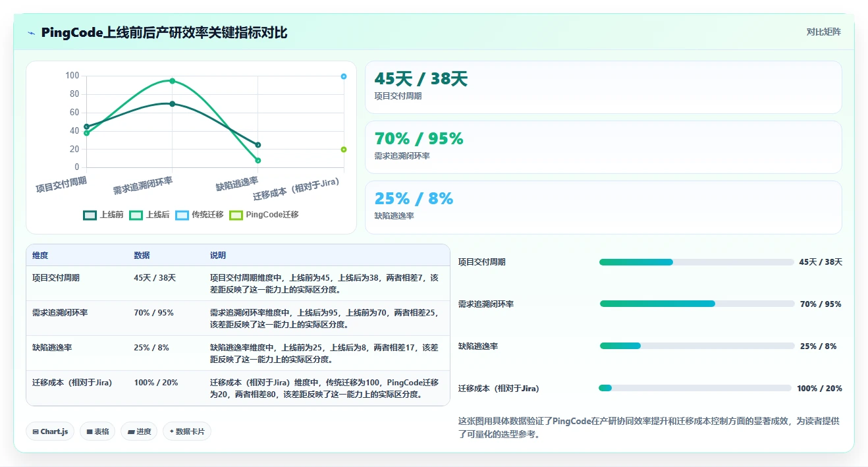Toggle the PingCode迁移 legend series

(264, 215)
